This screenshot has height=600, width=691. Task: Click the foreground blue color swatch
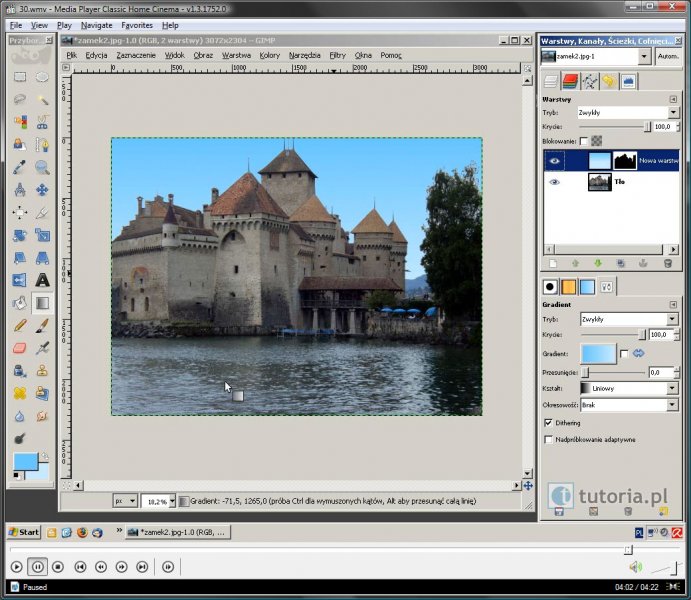24,462
